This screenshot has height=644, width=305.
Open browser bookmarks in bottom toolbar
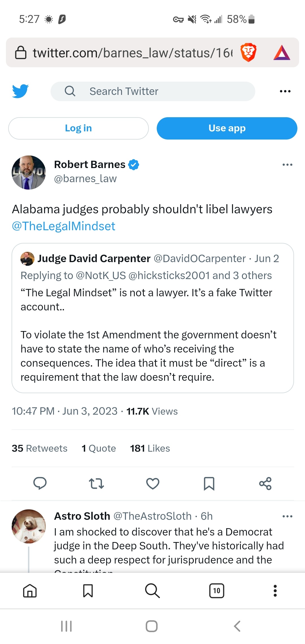(88, 591)
